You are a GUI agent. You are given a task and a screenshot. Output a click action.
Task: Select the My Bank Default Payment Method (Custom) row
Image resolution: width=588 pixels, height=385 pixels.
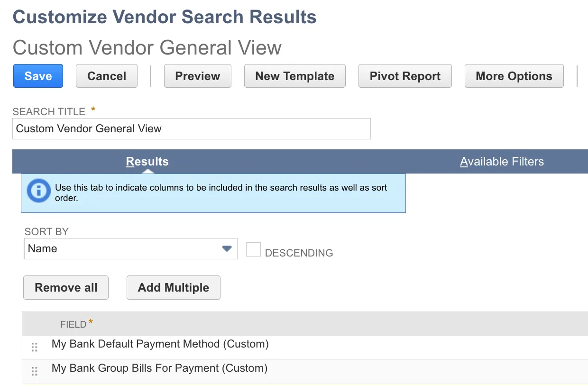click(x=304, y=347)
